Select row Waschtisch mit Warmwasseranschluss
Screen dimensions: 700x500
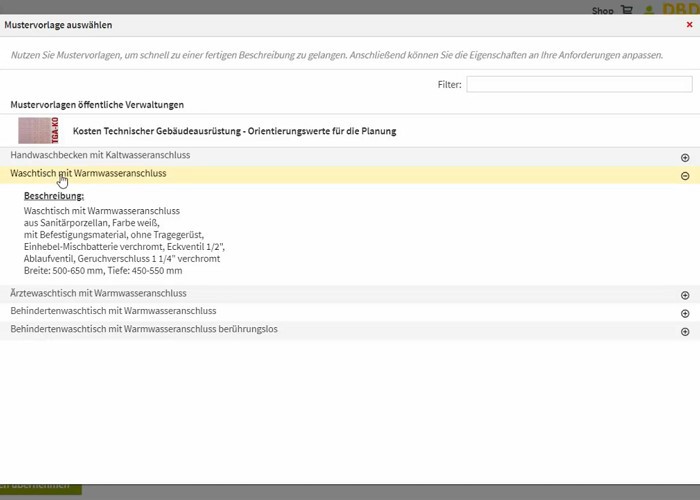(350, 175)
